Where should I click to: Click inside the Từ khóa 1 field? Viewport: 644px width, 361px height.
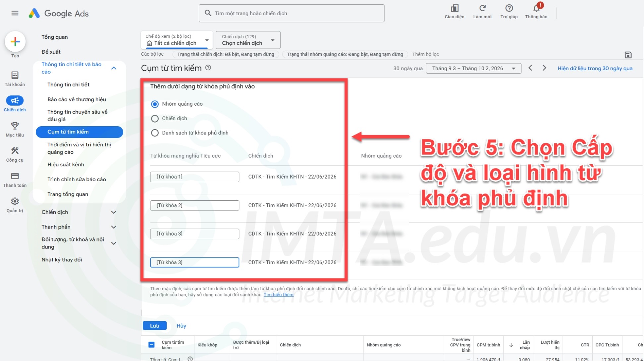click(195, 177)
